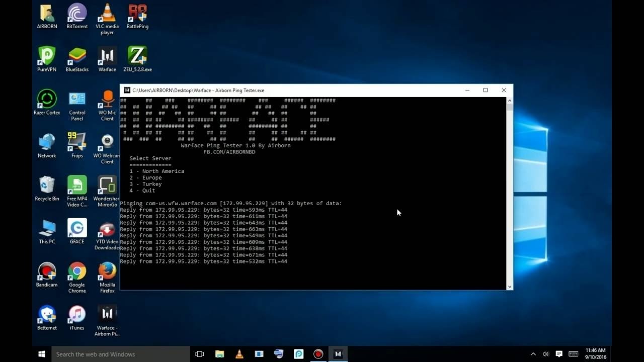Select the Warface - Airborn Ping Tester desktop file

[x=107, y=321]
